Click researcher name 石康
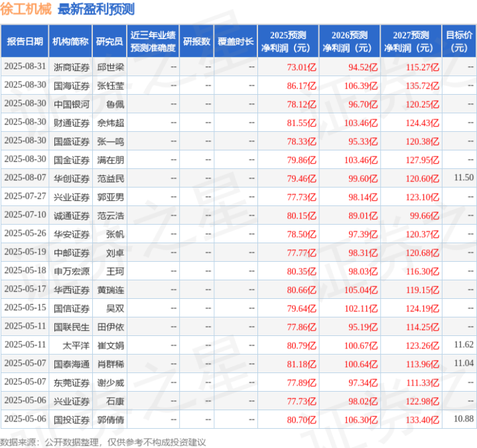Screen dimensions: 477x448 tap(115, 401)
